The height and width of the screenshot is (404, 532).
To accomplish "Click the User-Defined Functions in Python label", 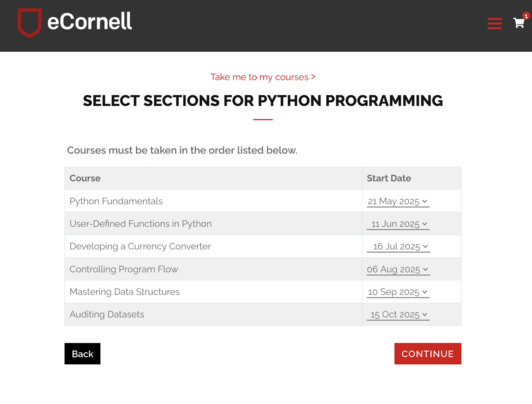I will pos(141,224).
